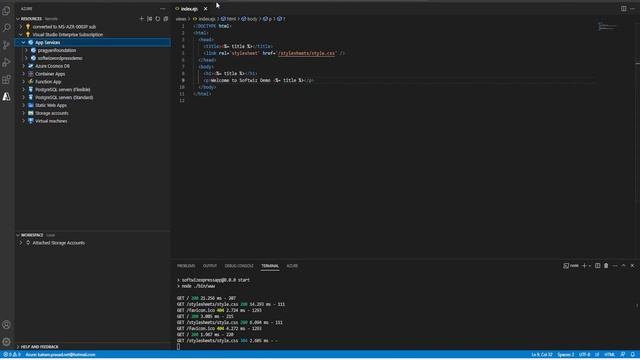The image size is (640, 360).
Task: Maximize the panel with up chevron
Action: (x=624, y=266)
